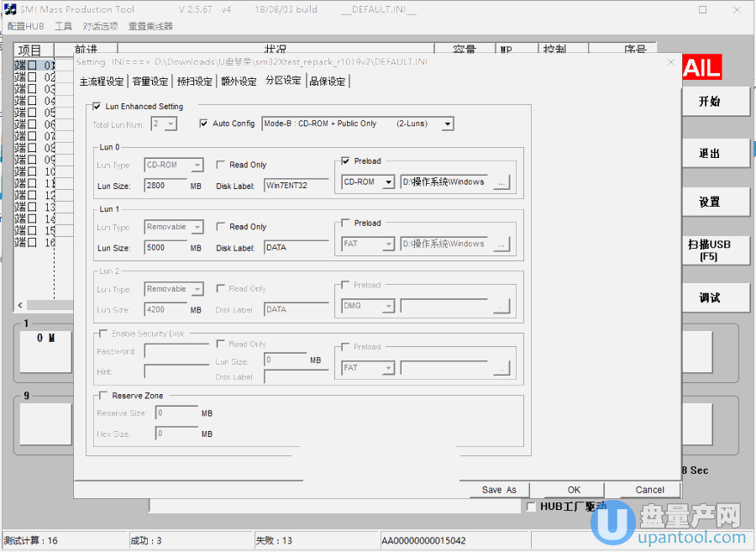Check the HUB工厂驱动 checkbox
The height and width of the screenshot is (552, 756).
click(x=531, y=507)
